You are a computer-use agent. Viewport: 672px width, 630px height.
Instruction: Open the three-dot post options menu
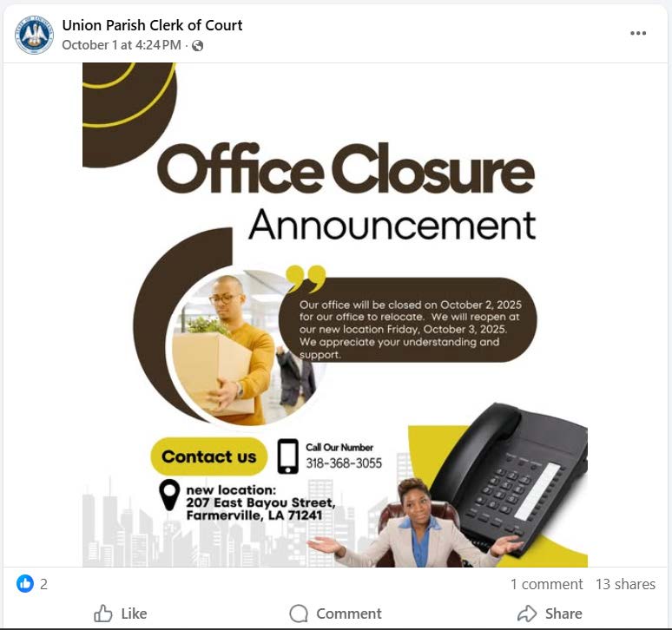pos(638,33)
